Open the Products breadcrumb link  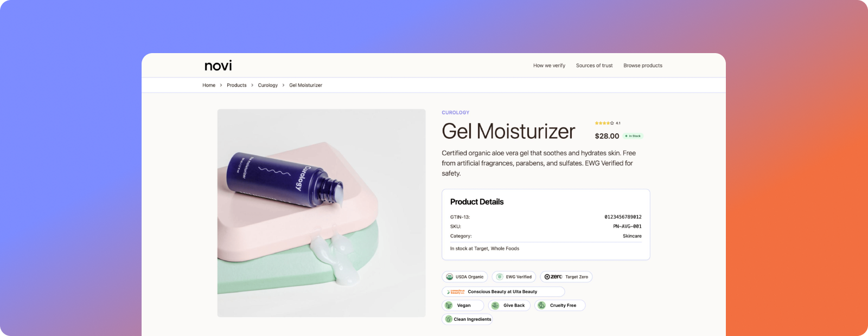coord(237,85)
